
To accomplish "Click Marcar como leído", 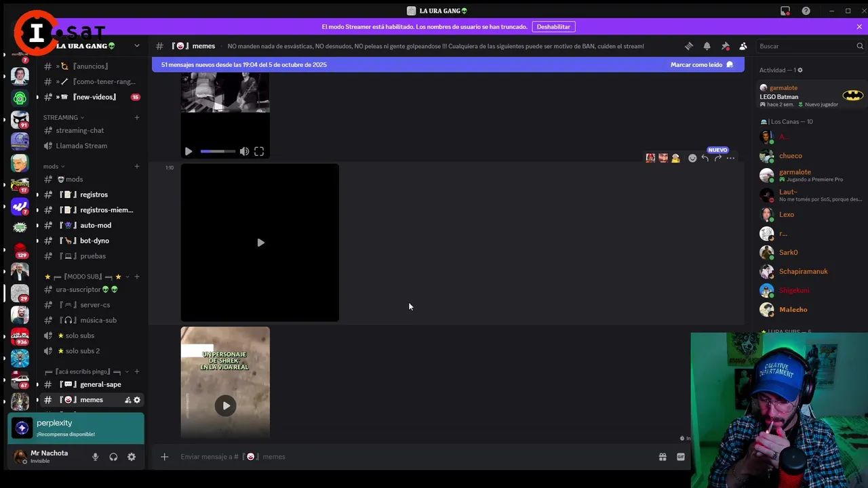I will click(x=702, y=64).
